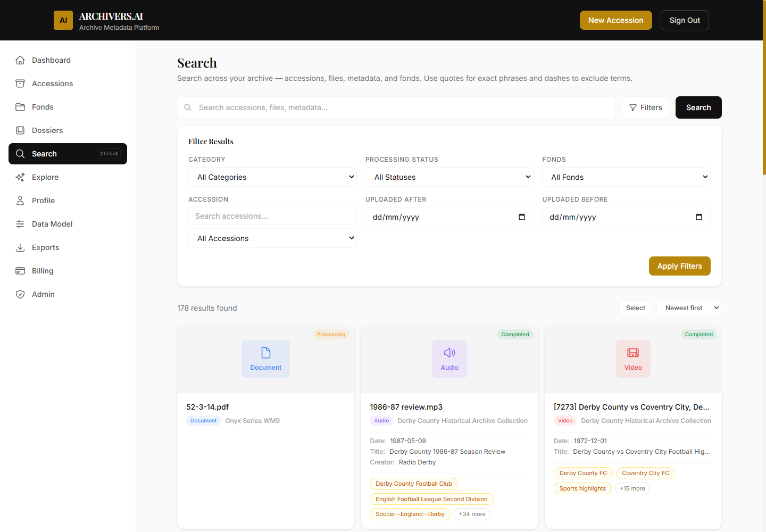The height and width of the screenshot is (532, 766).
Task: Click the Derby County FC tag
Action: coord(583,473)
